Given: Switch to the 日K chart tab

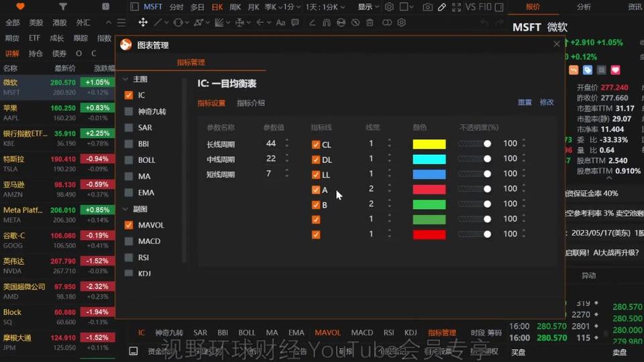Looking at the screenshot, I should (217, 7).
